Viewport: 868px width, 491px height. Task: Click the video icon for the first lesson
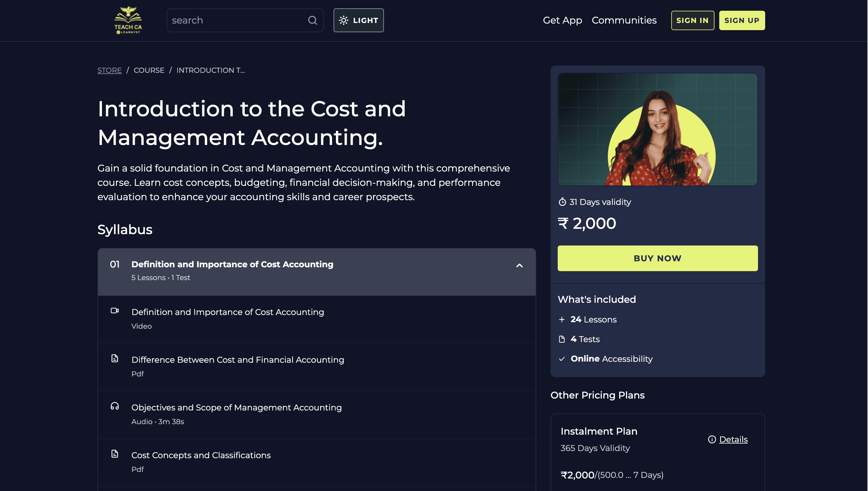coord(114,311)
